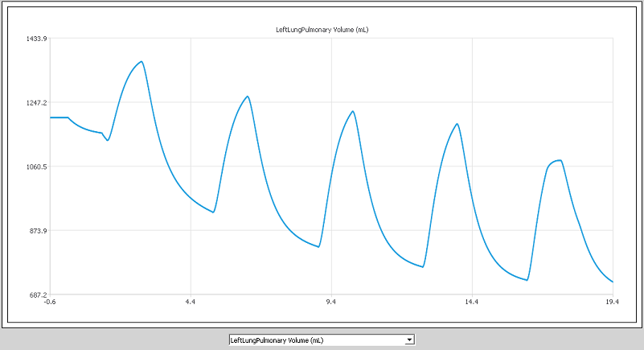Select the 1060.5 y-axis tick label
This screenshot has width=644, height=350.
point(37,167)
